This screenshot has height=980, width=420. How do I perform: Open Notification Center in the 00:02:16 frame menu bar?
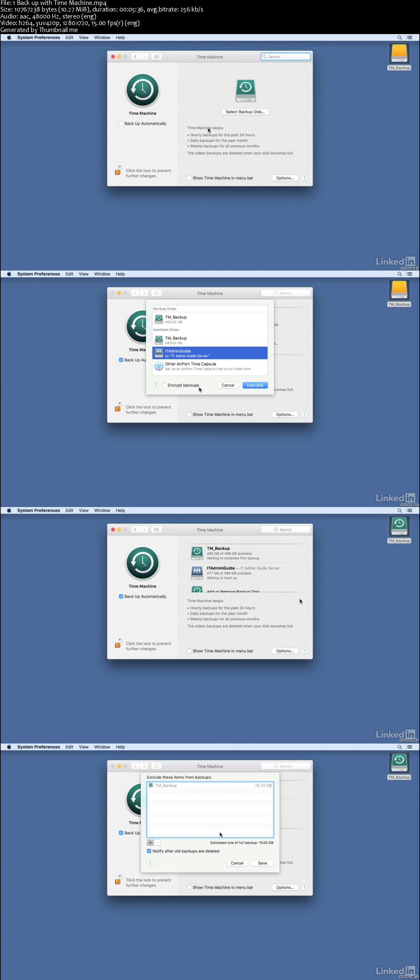[409, 274]
